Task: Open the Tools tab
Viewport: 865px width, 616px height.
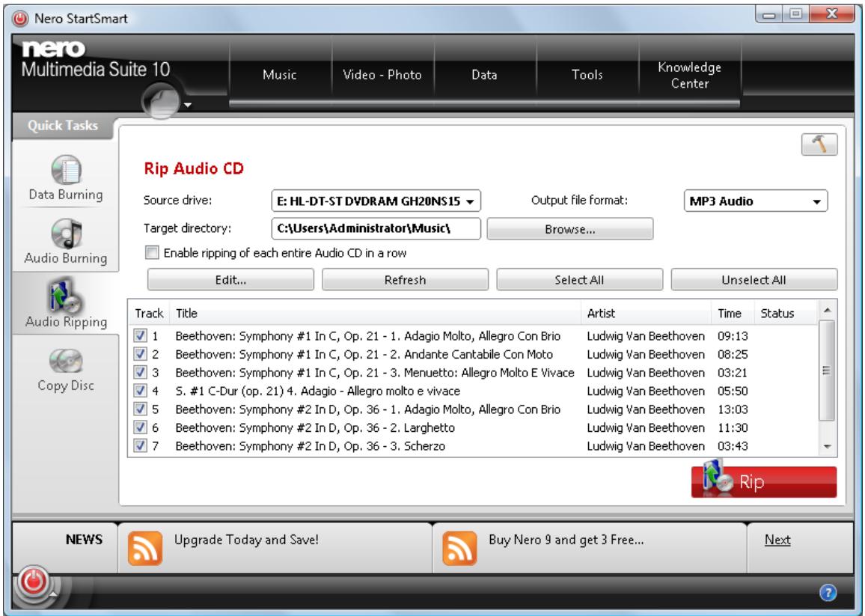Action: [x=587, y=75]
